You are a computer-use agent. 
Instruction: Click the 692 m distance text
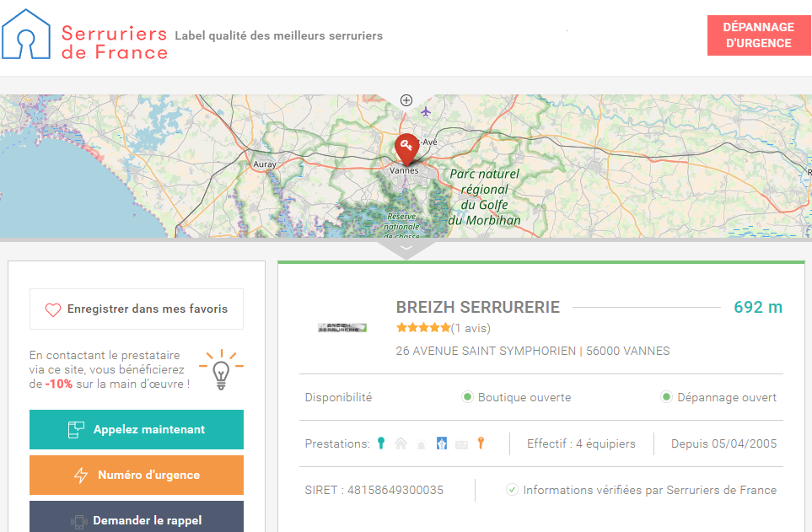(758, 307)
